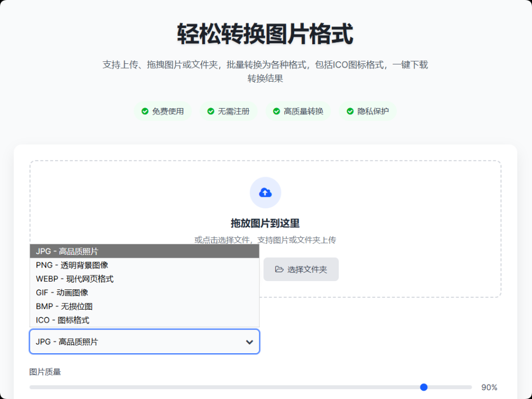
Task: Click the 轻松转换图片格式 page heading
Action: [x=265, y=34]
